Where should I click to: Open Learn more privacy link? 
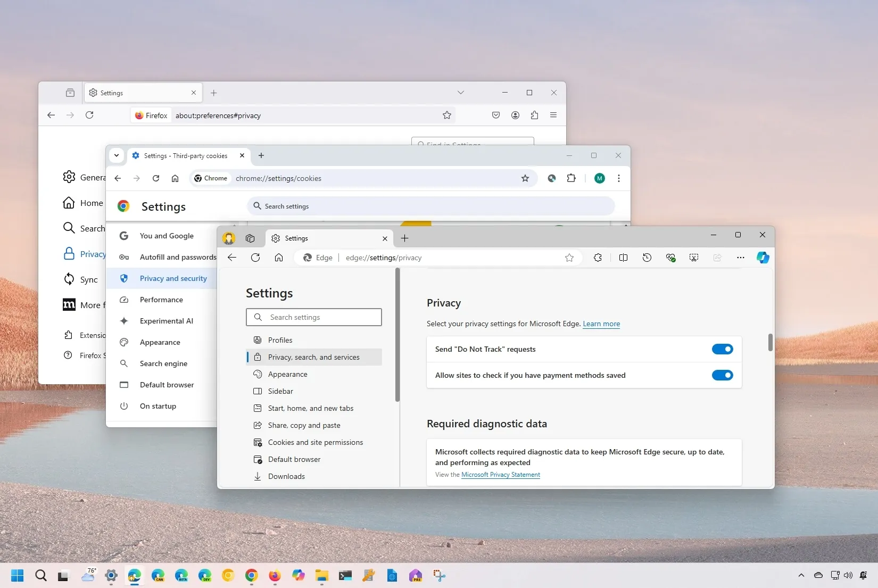pyautogui.click(x=601, y=324)
